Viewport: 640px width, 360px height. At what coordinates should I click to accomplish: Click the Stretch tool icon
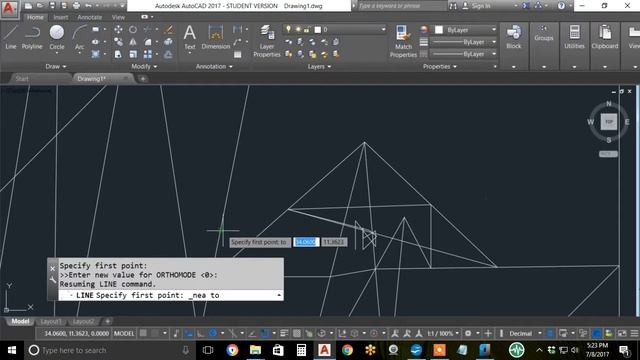[x=118, y=54]
